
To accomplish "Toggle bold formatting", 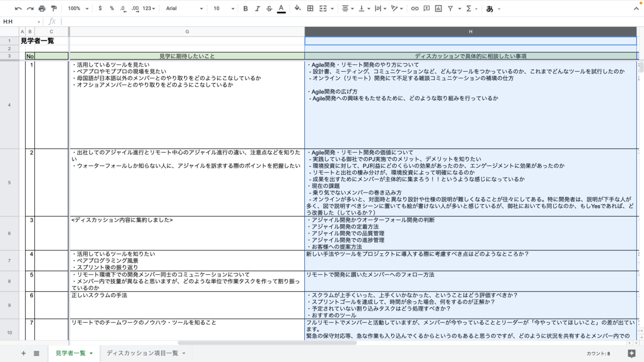I will pos(245,9).
